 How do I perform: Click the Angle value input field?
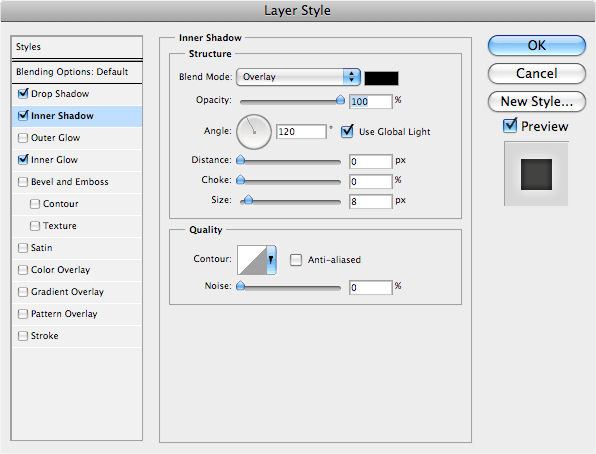[x=301, y=132]
